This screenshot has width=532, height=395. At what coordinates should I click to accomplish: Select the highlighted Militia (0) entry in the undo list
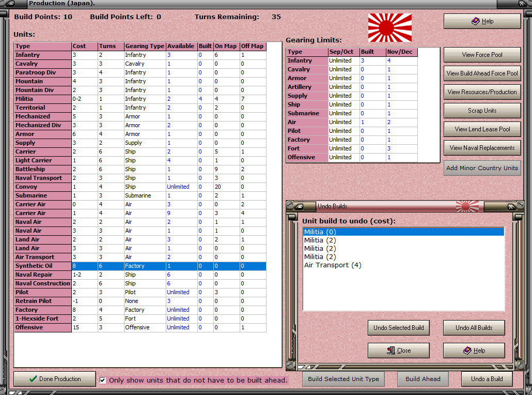click(x=403, y=232)
